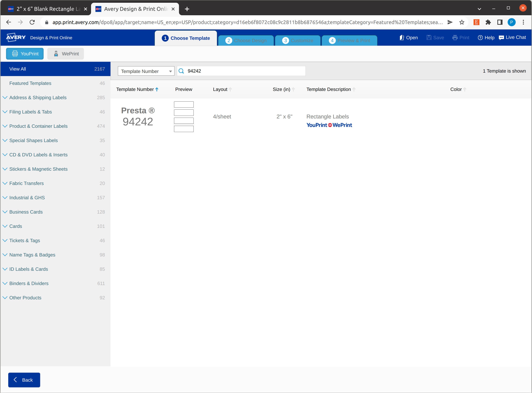The width and height of the screenshot is (532, 393).
Task: Open Featured Templates category
Action: click(x=55, y=83)
